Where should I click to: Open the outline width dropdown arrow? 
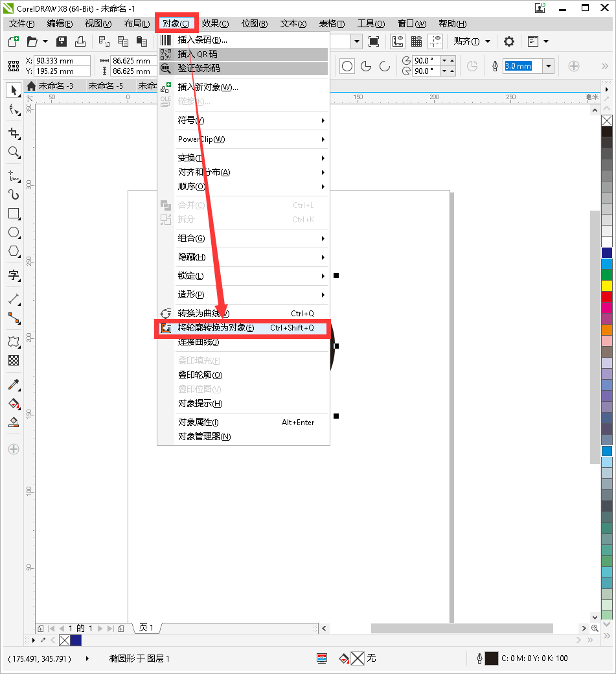(549, 66)
